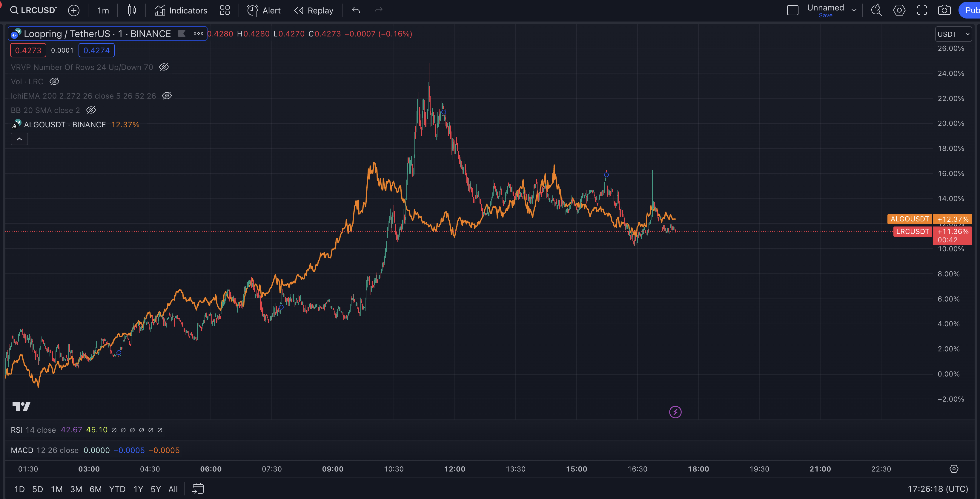Open the USDT currency dropdown
980x499 pixels.
pyautogui.click(x=953, y=34)
